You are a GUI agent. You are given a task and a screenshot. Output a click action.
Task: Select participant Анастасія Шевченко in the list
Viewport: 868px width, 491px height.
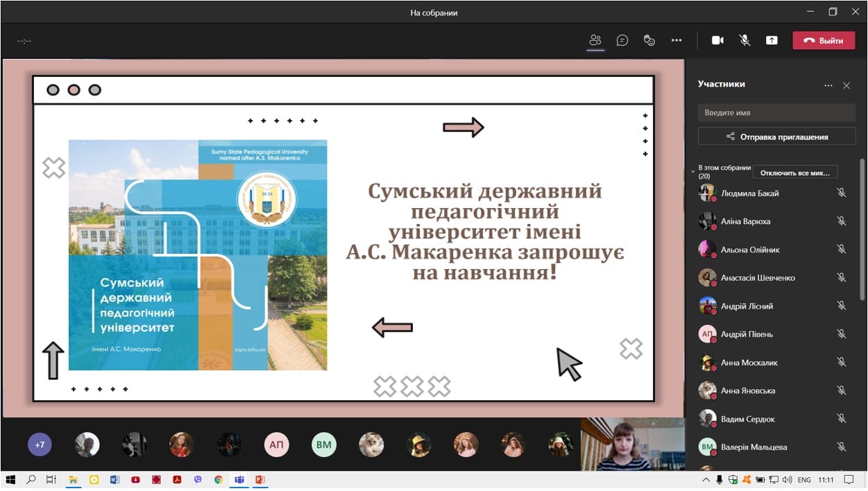758,278
